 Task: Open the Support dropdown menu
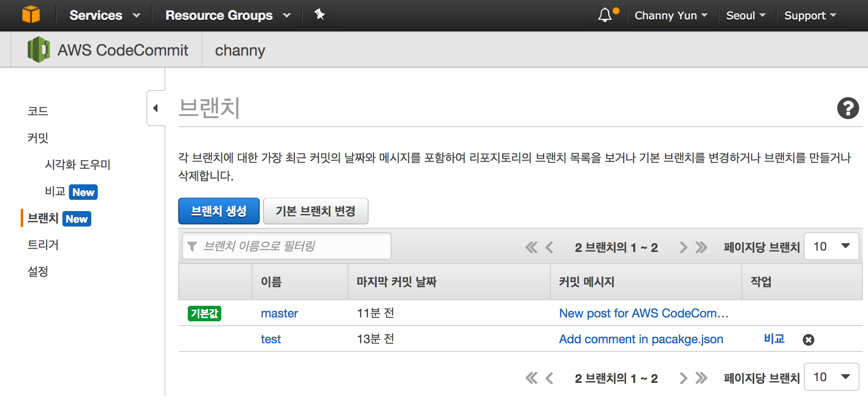click(810, 16)
